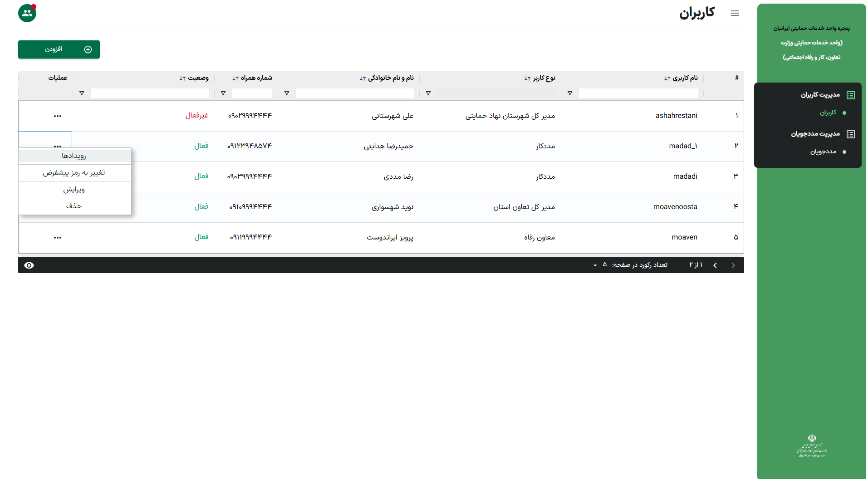Click the نام کاربری filter input field

638,93
